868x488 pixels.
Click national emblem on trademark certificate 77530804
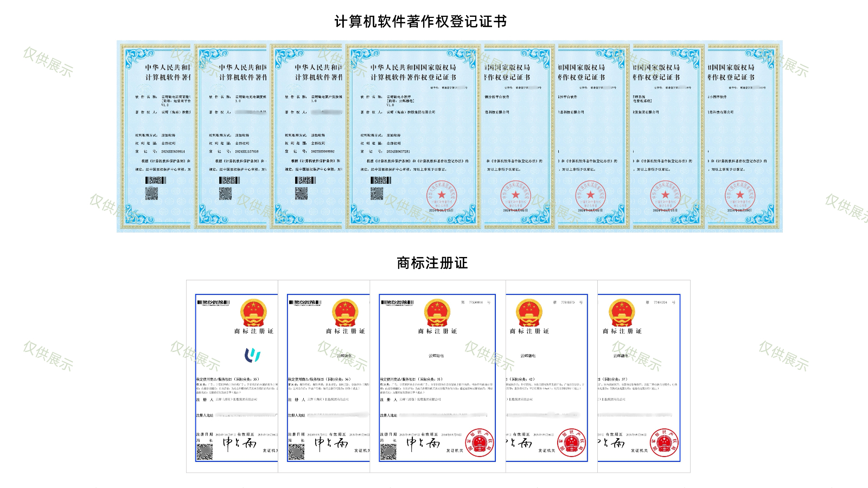pyautogui.click(x=437, y=312)
